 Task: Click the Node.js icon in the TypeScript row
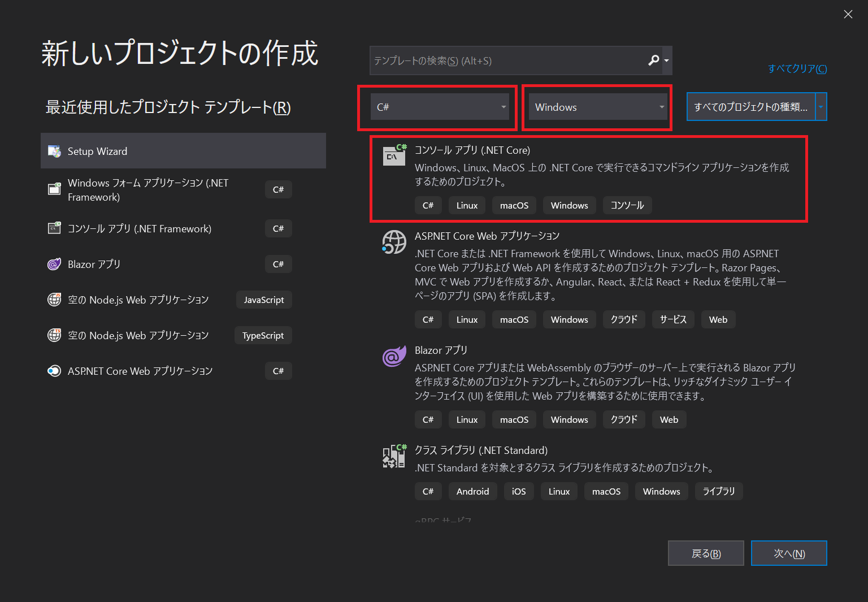point(54,335)
